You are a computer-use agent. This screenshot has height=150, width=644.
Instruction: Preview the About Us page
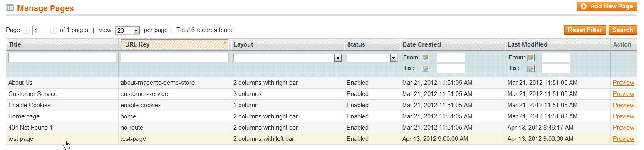(x=623, y=83)
